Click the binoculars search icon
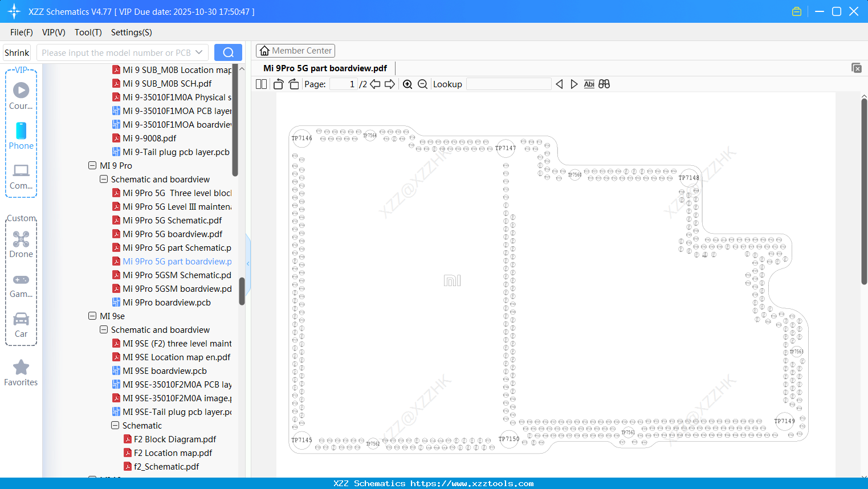Viewport: 868px width, 489px height. click(604, 84)
